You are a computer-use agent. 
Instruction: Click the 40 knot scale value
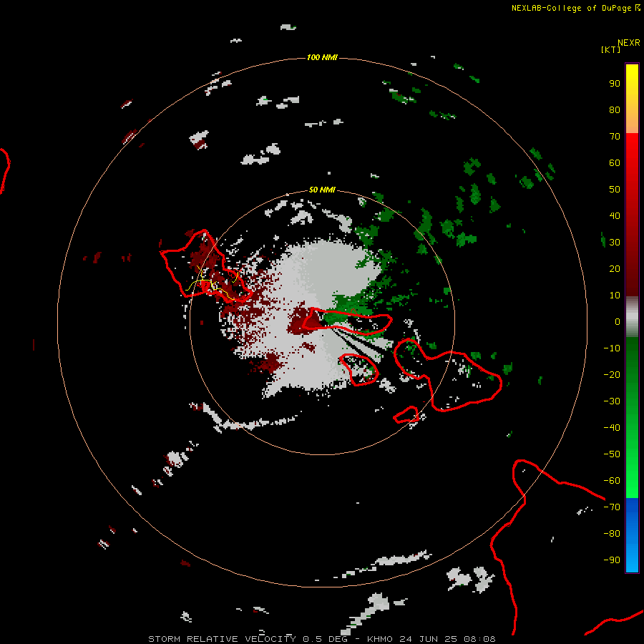pos(615,216)
